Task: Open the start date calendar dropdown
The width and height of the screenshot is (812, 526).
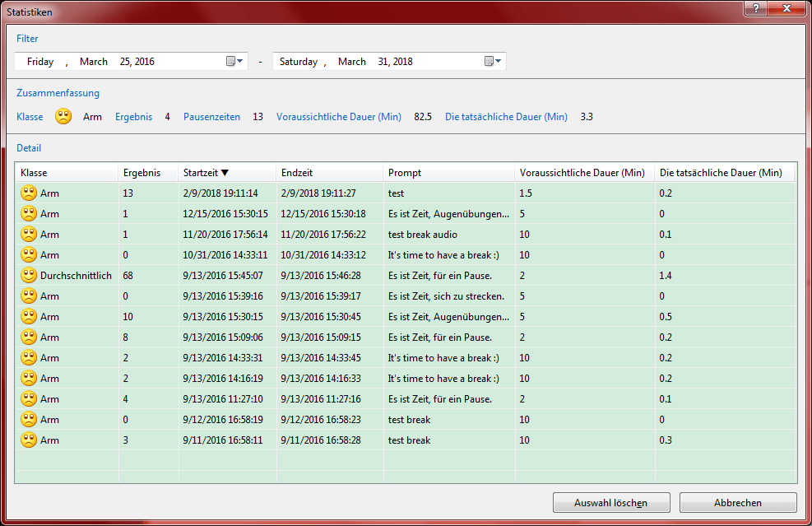Action: (x=234, y=61)
